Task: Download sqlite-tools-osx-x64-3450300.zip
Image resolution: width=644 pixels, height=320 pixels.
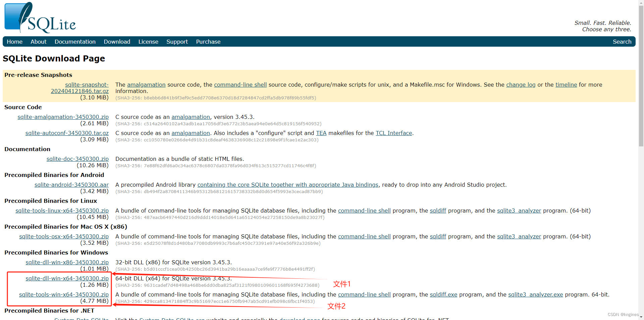Action: [x=64, y=236]
